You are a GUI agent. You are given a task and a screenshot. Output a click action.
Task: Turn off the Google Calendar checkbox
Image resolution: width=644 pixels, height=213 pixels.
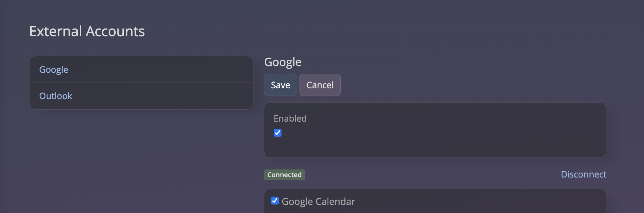(275, 201)
